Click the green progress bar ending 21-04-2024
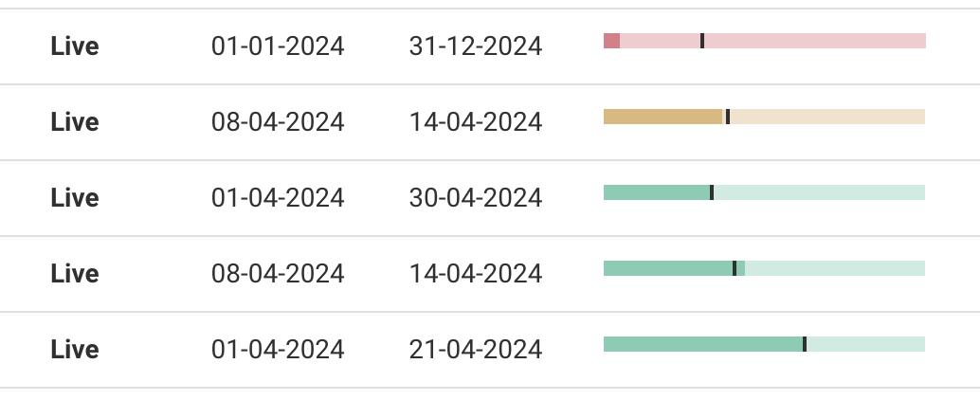Image resolution: width=980 pixels, height=400 pixels. 764,344
